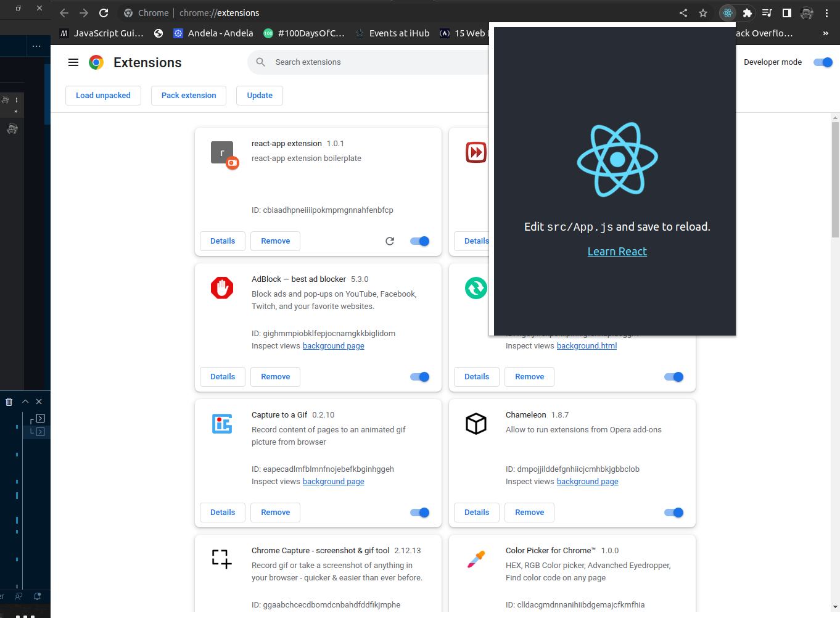Disable the AdBlock extension toggle
The height and width of the screenshot is (618, 840).
[420, 377]
